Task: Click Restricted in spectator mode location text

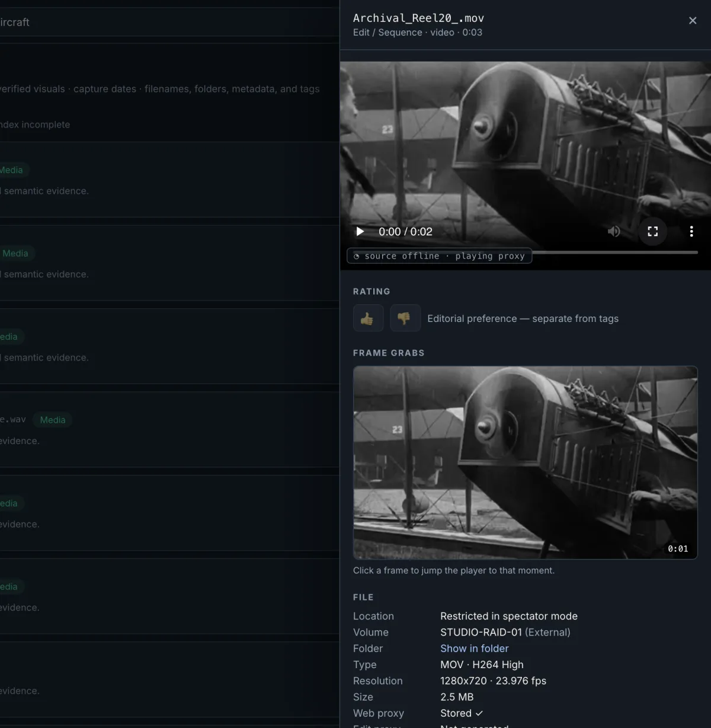Action: click(509, 617)
